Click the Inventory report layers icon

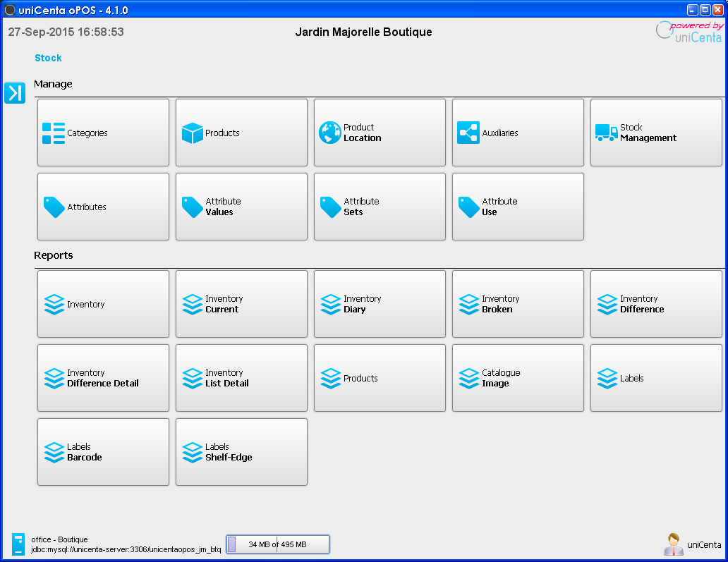(54, 305)
